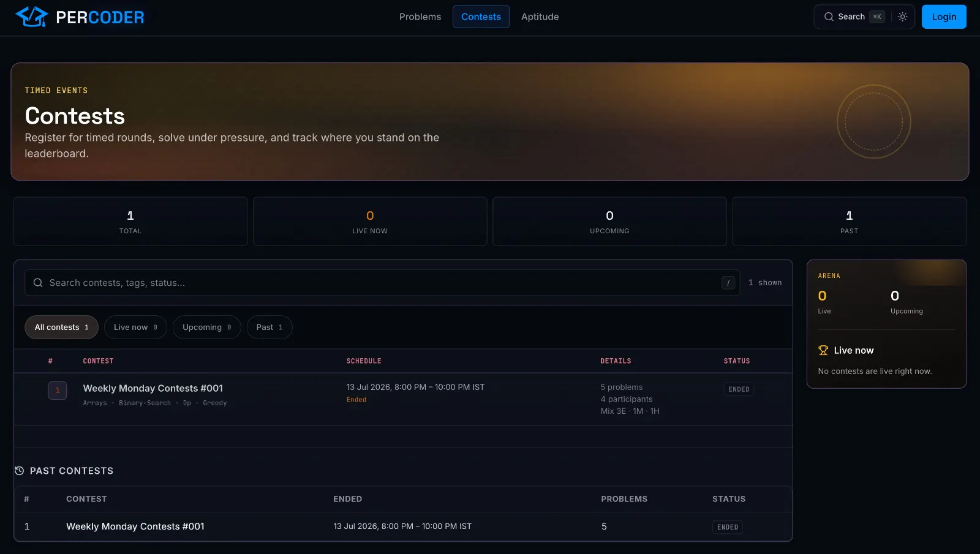Click the rank 1 badge of Weekly Monday Contests
Screen dimensions: 980x554
[58, 391]
